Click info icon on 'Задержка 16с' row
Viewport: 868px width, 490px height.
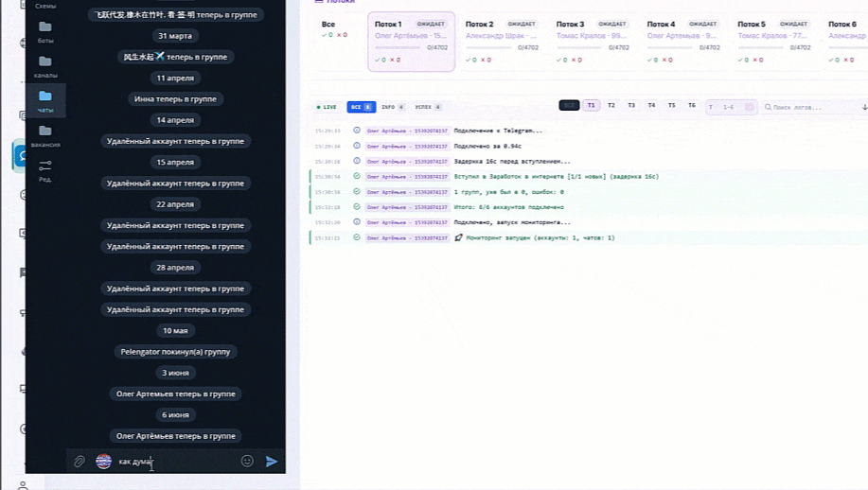pos(357,161)
